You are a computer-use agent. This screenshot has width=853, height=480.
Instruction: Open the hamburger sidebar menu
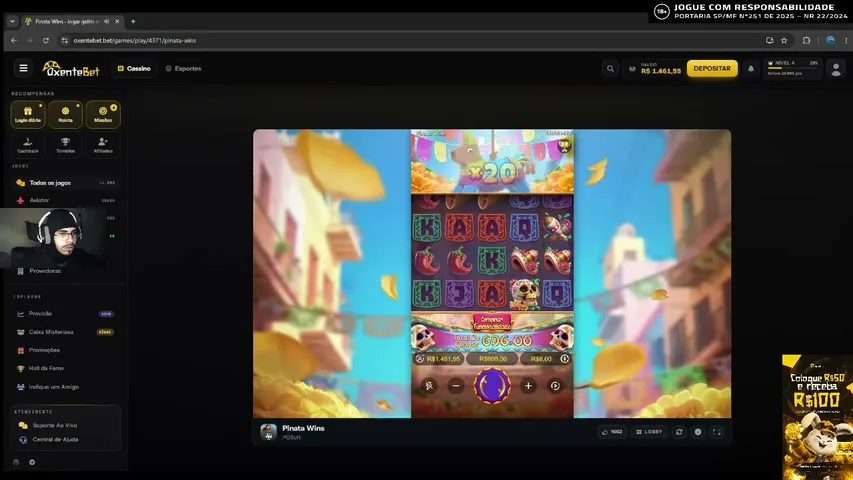tap(23, 69)
